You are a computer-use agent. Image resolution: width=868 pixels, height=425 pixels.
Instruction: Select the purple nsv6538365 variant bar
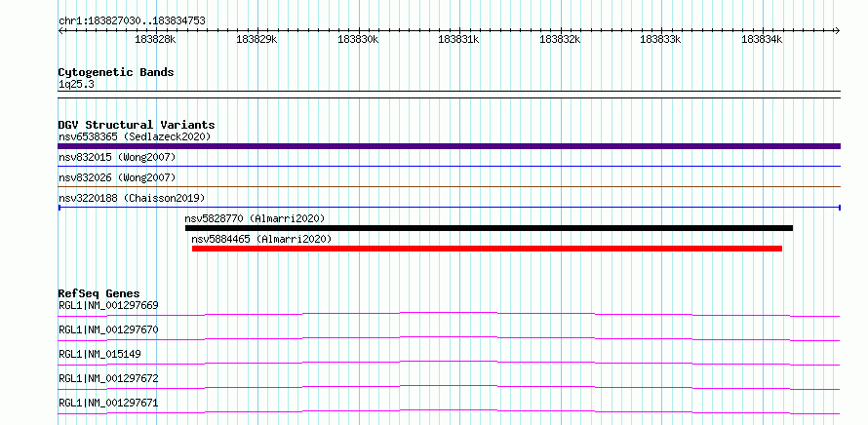pyautogui.click(x=449, y=146)
